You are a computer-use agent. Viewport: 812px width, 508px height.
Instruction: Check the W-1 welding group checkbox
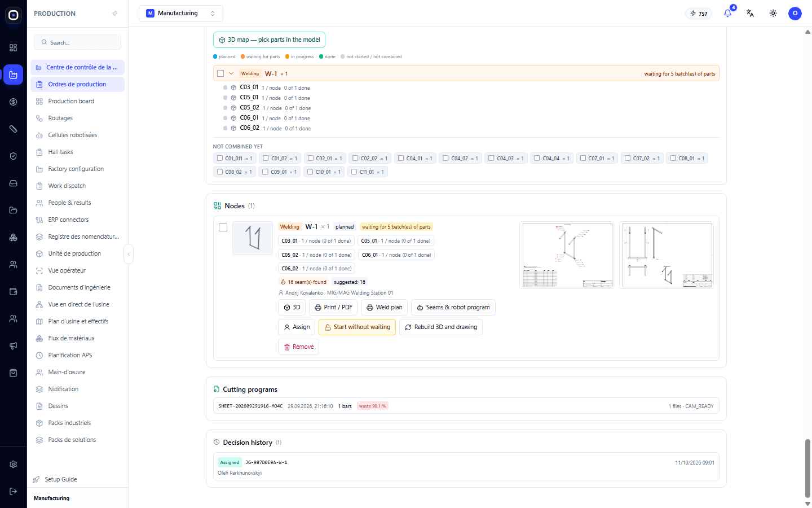click(x=220, y=73)
